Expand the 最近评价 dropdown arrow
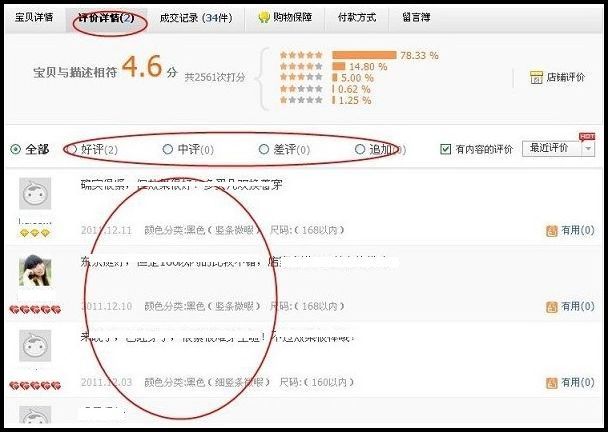Screen dimensions: 608x432 pos(588,149)
